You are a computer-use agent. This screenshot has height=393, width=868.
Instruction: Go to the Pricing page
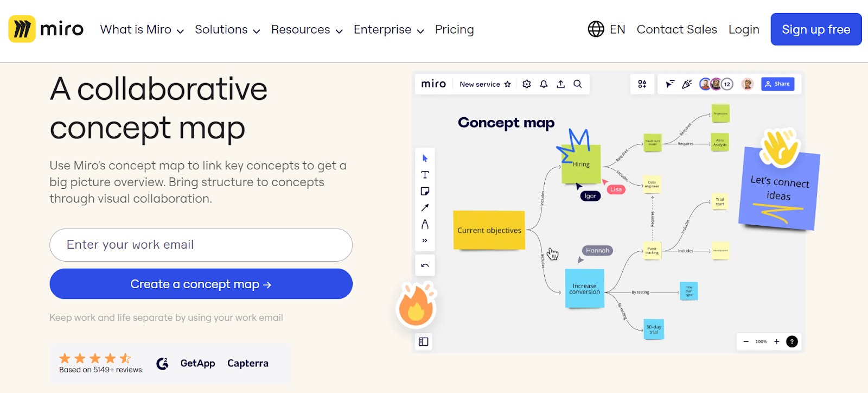coord(454,30)
